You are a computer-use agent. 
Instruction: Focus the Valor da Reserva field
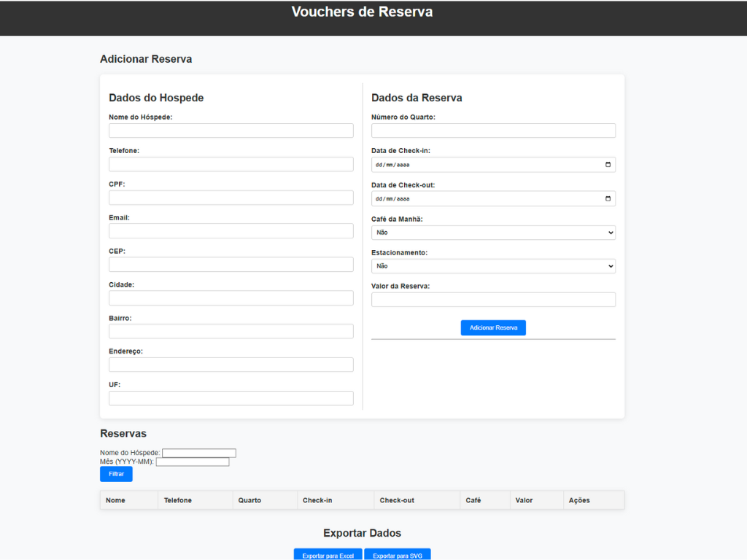point(493,300)
